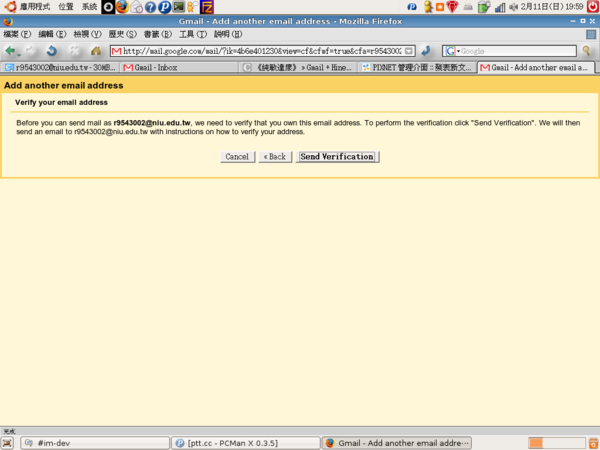Click the URL address field
600x450 pixels.
pyautogui.click(x=262, y=51)
